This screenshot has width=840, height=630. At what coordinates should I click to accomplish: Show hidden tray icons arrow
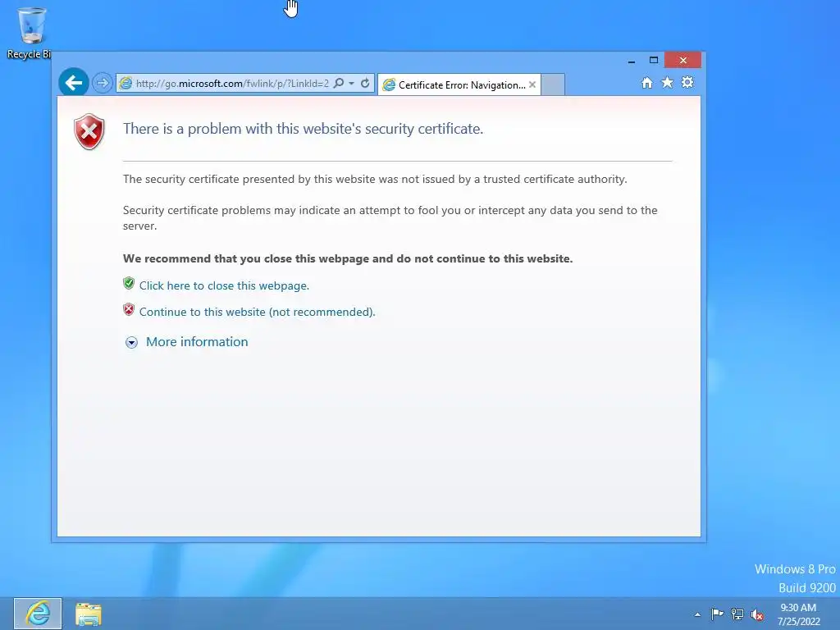[x=697, y=614]
